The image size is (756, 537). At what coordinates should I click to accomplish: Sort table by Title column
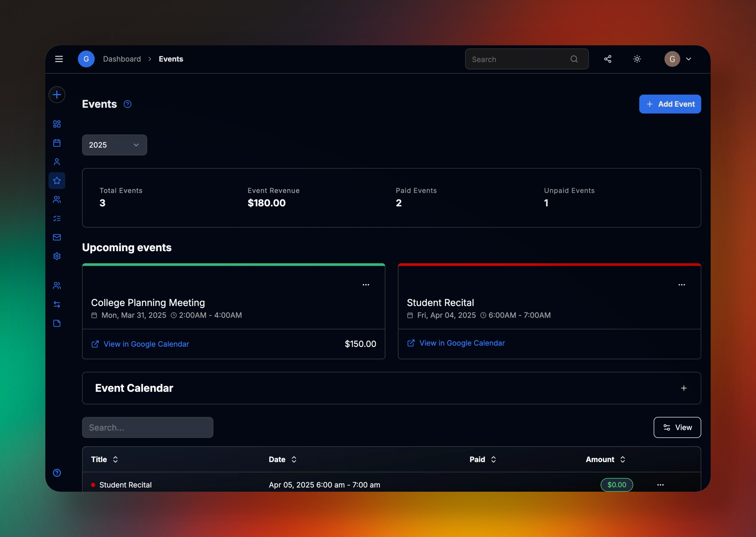click(104, 459)
